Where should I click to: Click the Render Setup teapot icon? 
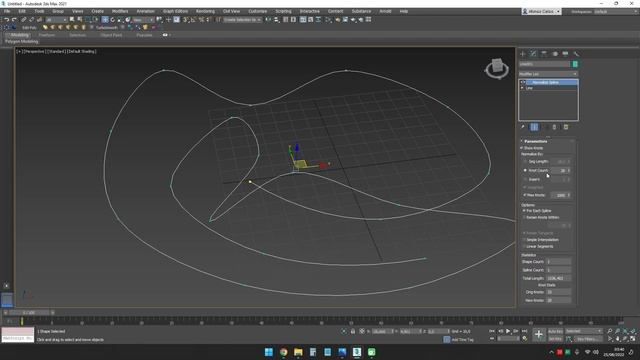338,20
